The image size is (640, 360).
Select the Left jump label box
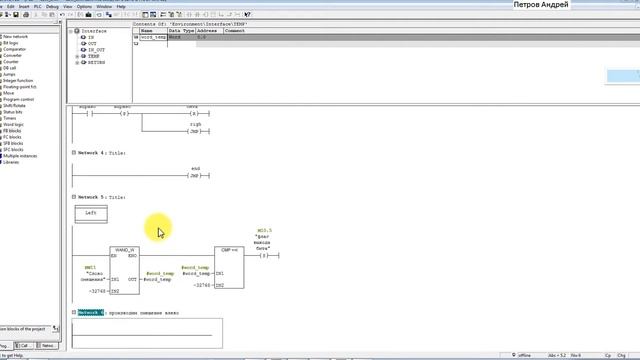point(91,214)
